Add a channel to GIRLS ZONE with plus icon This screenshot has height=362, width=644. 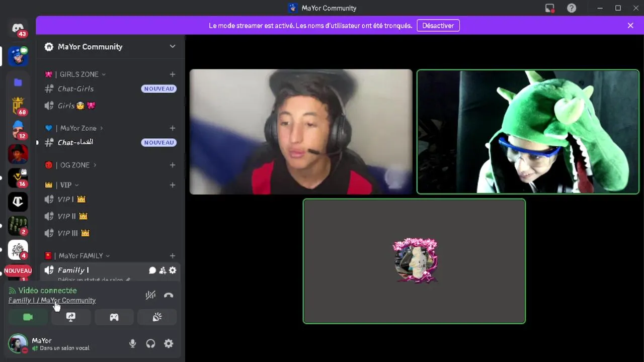[173, 74]
